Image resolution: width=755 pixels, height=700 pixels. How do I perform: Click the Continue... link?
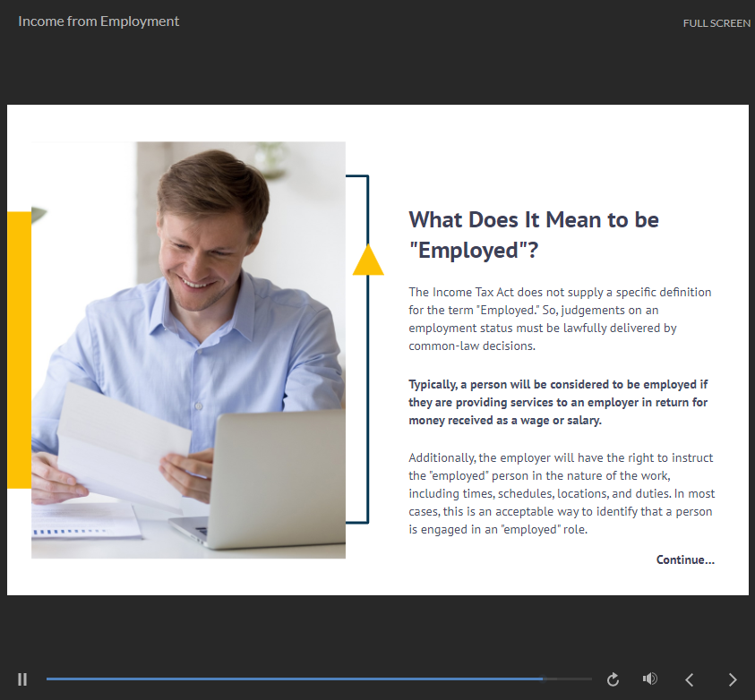(x=684, y=559)
